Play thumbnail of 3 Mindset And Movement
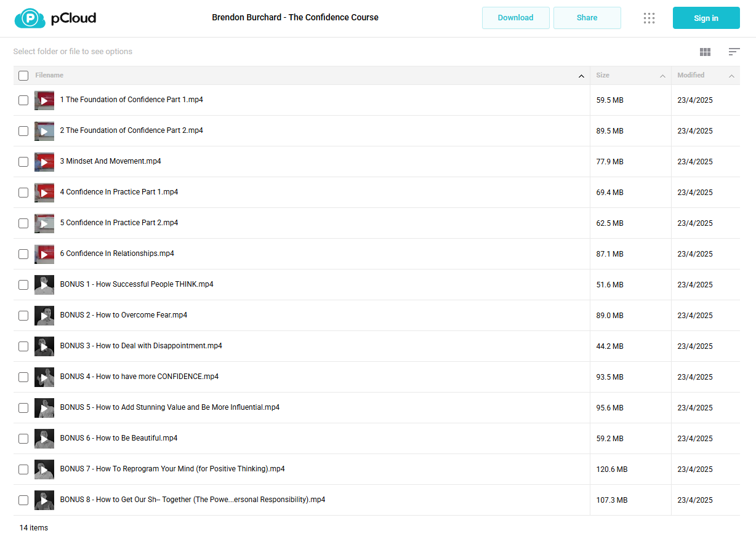Screen dimensions: 756x547 pos(44,162)
